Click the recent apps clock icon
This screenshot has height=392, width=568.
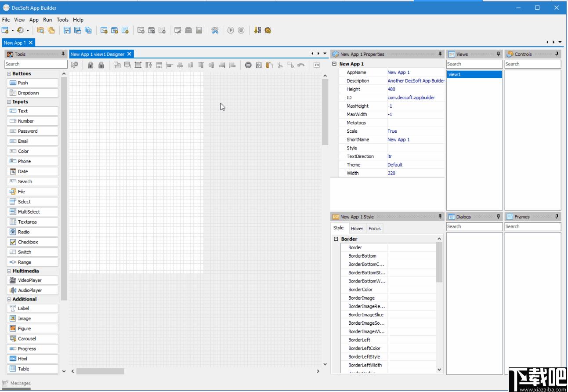(20, 30)
